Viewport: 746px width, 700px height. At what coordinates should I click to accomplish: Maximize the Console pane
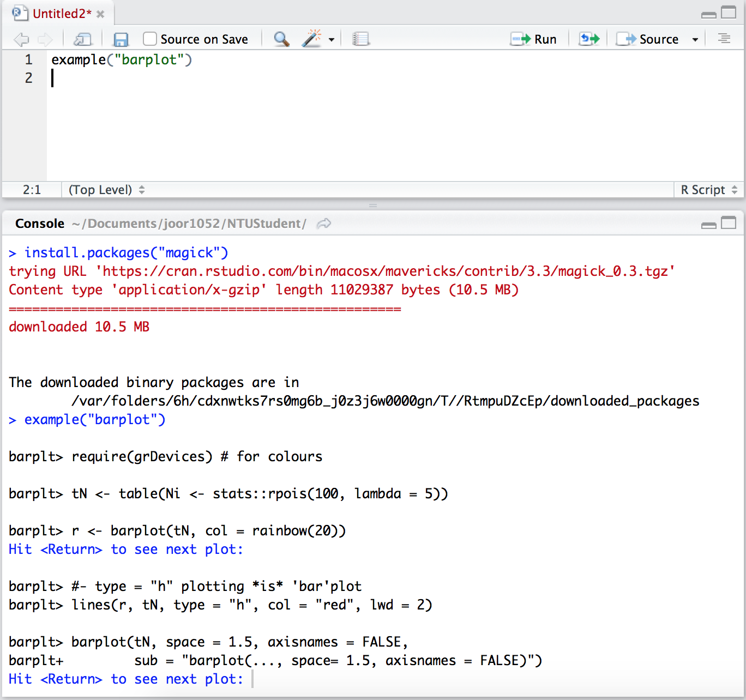point(729,222)
